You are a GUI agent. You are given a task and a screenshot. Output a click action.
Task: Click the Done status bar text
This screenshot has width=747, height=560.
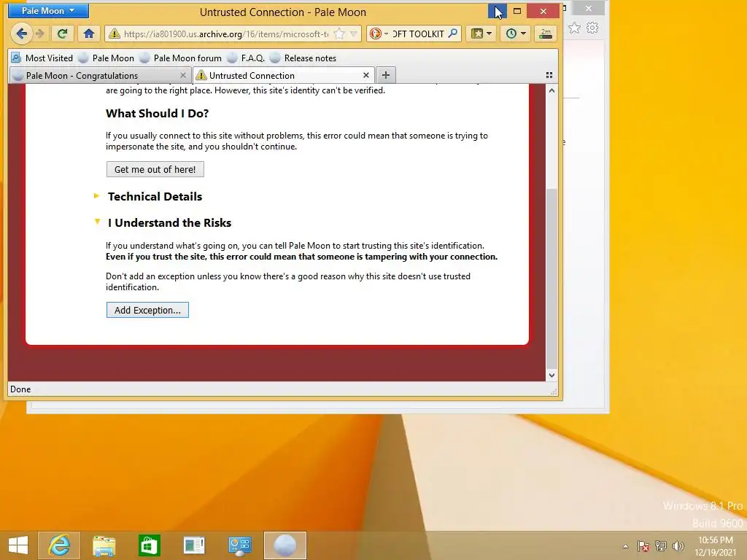(x=20, y=389)
